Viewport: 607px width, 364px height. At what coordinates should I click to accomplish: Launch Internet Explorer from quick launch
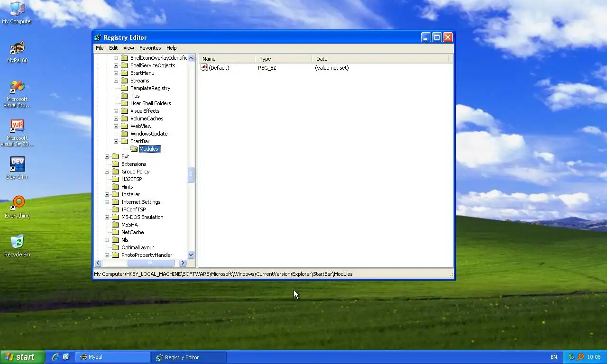(55, 357)
